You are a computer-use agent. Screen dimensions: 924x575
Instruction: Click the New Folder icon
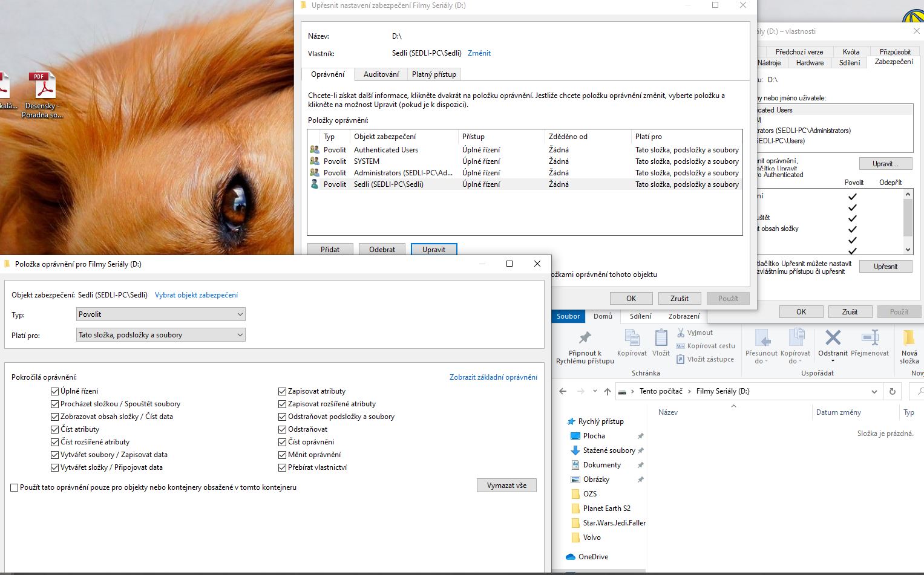(x=909, y=337)
